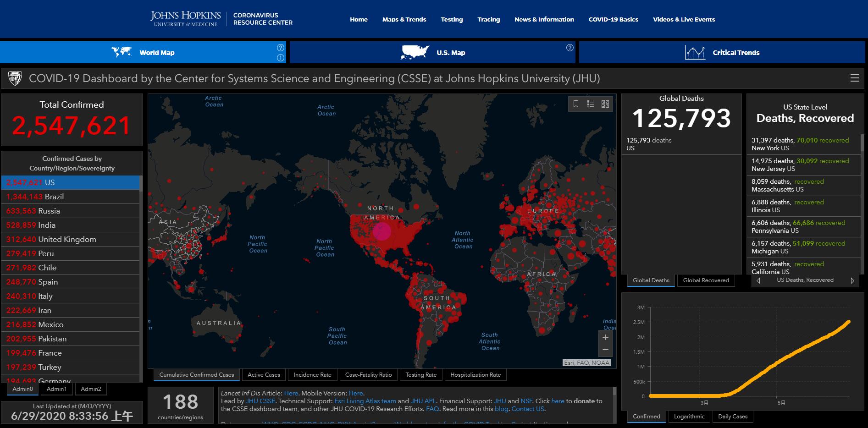Image resolution: width=868 pixels, height=428 pixels.
Task: Click the country list vertical scrollbar
Action: (x=141, y=275)
